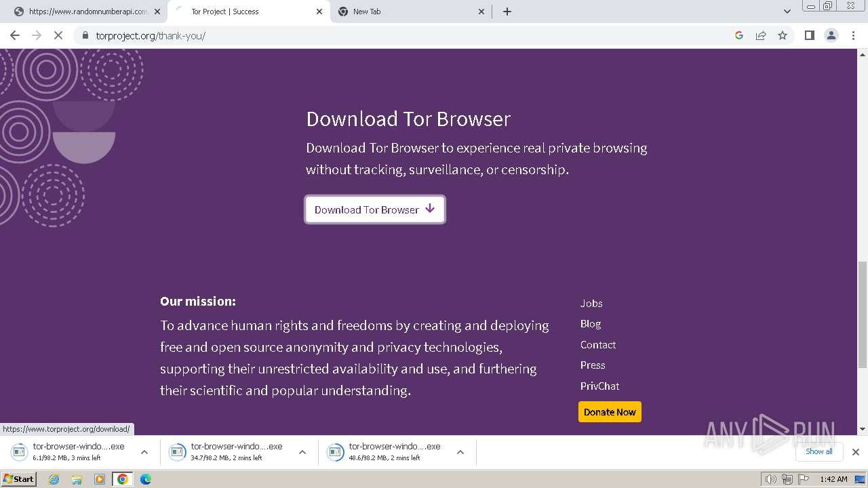The image size is (868, 488).
Task: Share this page using the share icon
Action: [761, 35]
